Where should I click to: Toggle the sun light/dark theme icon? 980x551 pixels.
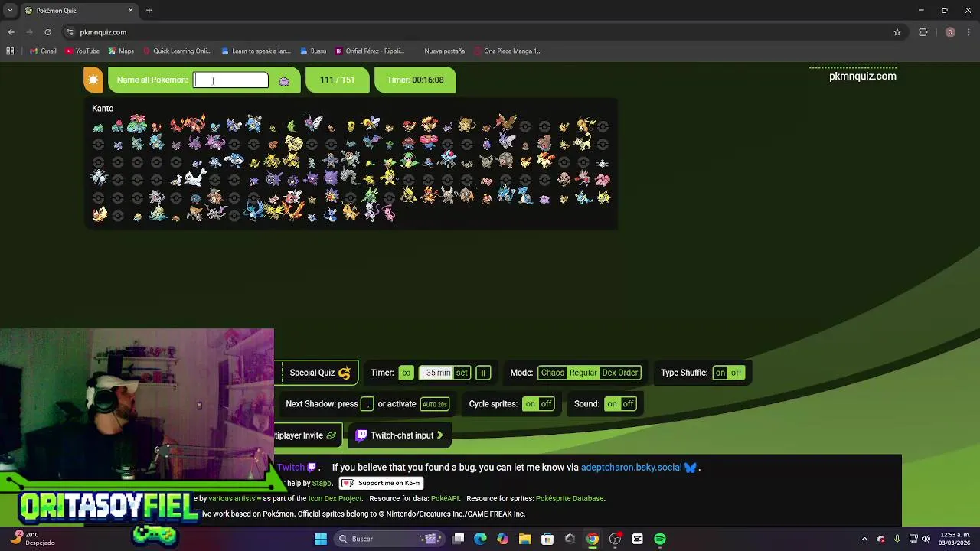pos(93,80)
